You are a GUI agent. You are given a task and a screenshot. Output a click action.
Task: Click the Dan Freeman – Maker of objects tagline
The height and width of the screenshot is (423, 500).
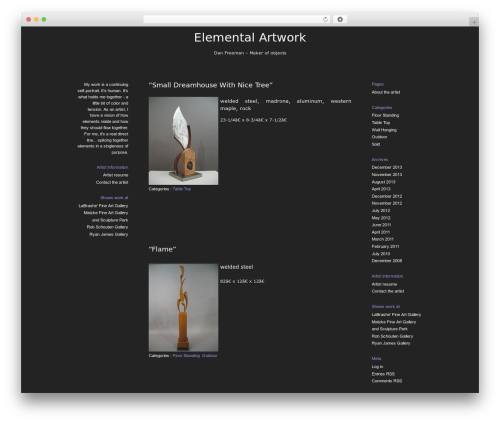(250, 53)
